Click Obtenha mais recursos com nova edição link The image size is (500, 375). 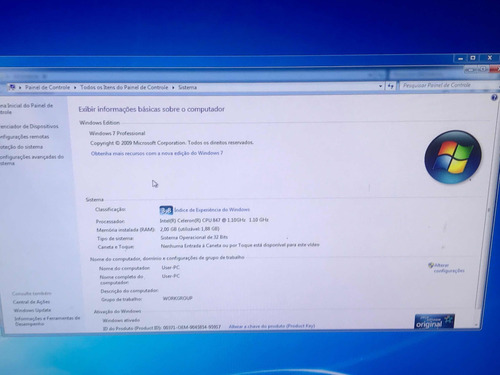click(x=157, y=153)
